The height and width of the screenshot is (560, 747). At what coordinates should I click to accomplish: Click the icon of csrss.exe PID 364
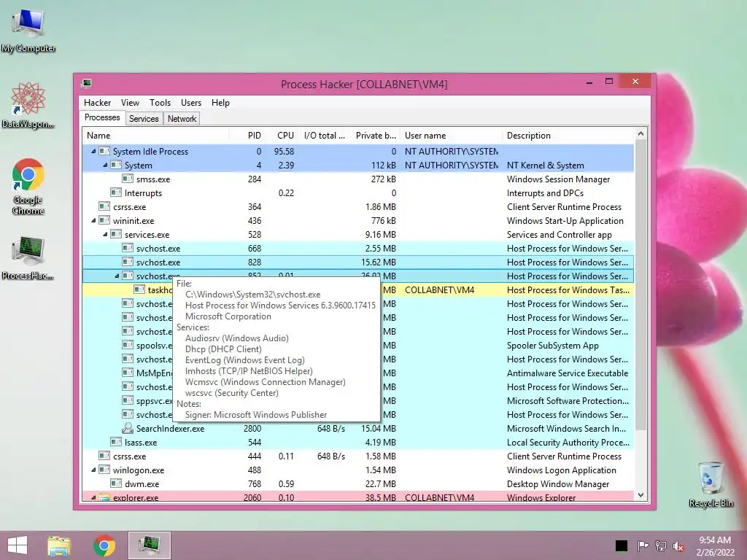coord(104,206)
